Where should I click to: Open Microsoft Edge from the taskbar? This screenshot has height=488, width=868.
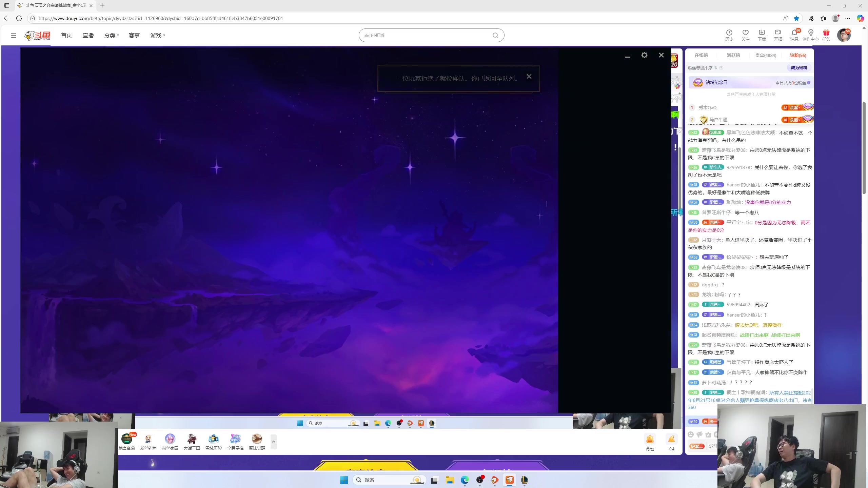point(465,480)
